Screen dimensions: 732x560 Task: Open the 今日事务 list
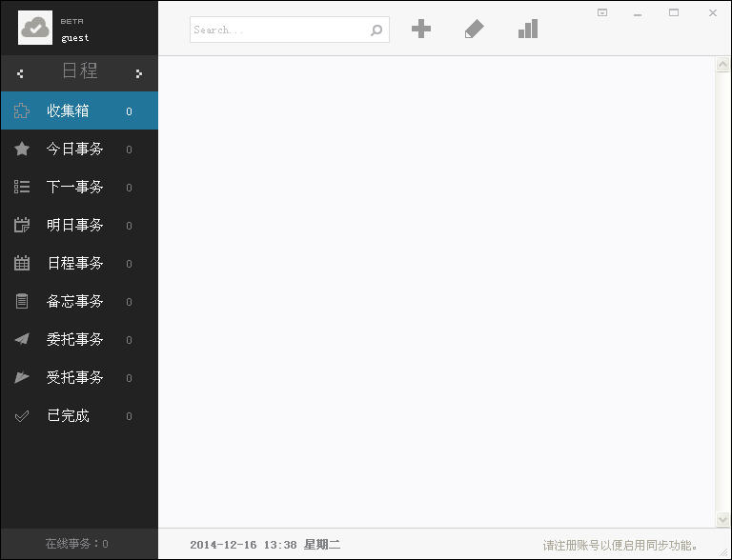coord(79,149)
